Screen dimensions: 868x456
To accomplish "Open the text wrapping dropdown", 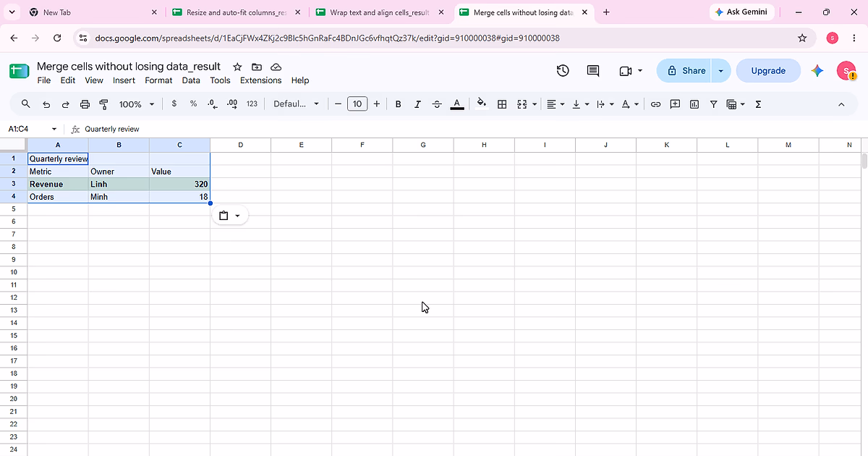I will click(x=605, y=104).
